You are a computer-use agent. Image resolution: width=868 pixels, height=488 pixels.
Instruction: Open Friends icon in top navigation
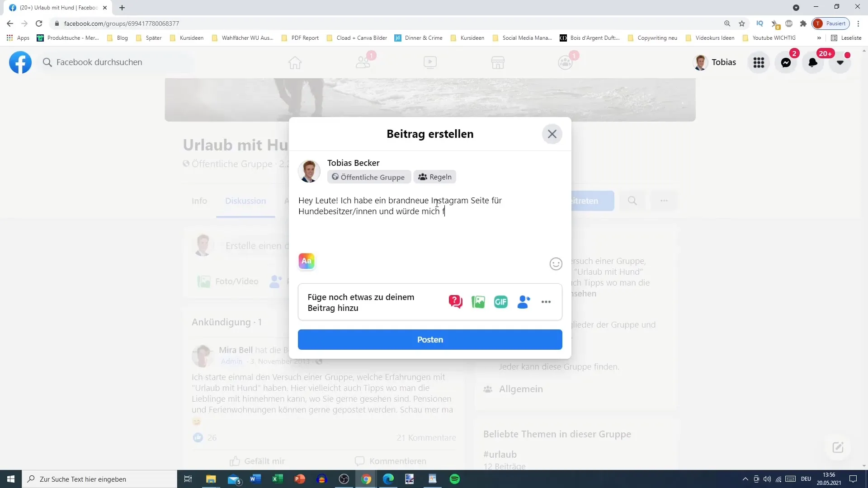click(x=363, y=62)
